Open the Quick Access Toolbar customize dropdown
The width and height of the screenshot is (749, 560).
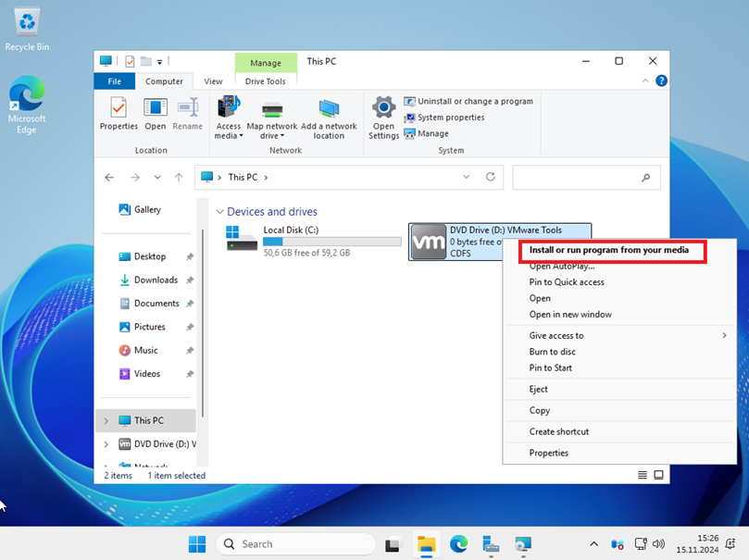click(x=159, y=62)
